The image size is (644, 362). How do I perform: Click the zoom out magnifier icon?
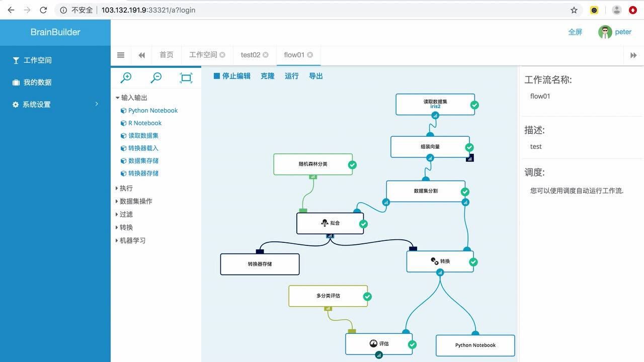156,77
